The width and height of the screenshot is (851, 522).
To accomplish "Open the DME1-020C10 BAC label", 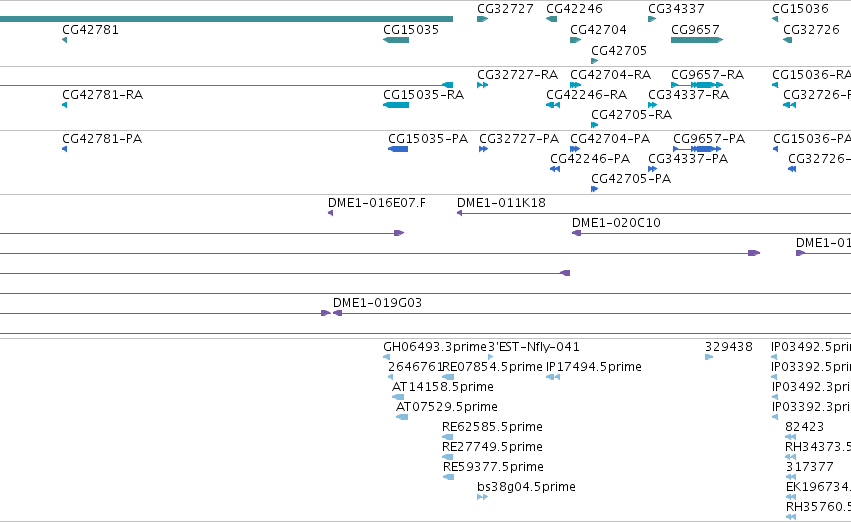I will click(x=616, y=223).
